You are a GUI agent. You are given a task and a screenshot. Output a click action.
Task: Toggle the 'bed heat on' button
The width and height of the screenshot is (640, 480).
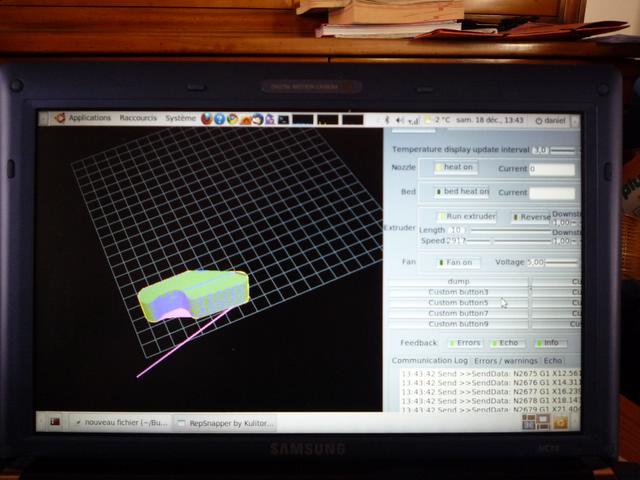coord(461,191)
